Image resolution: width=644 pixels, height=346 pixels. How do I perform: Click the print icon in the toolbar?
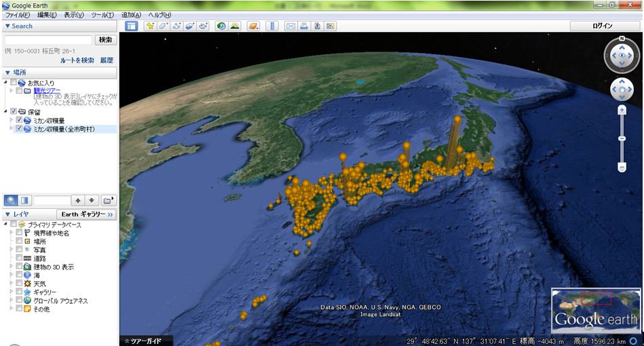click(x=304, y=26)
